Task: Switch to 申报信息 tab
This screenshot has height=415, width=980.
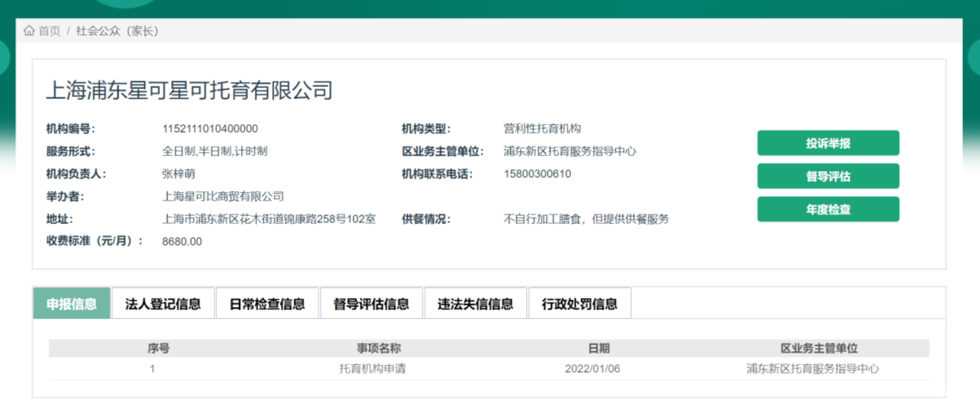Action: click(71, 303)
